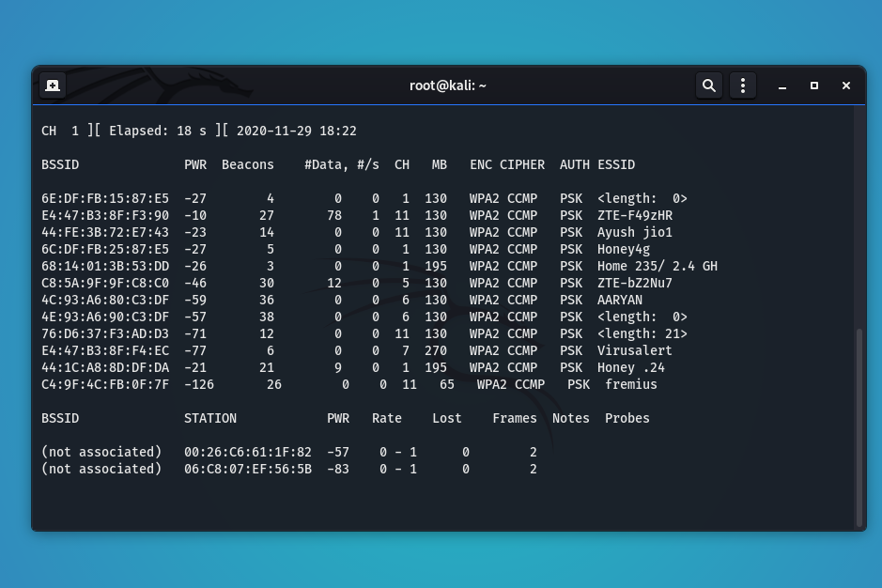Image resolution: width=882 pixels, height=588 pixels.
Task: Click the 270 MB value for Virusalert
Action: pos(436,350)
